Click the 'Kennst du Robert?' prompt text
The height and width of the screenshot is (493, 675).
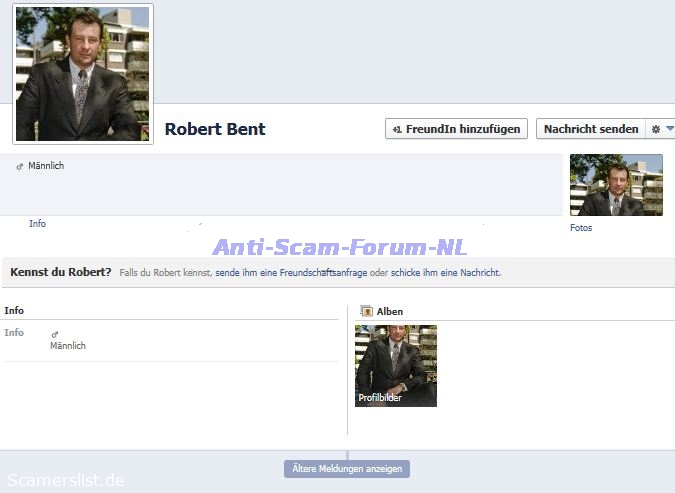[61, 272]
